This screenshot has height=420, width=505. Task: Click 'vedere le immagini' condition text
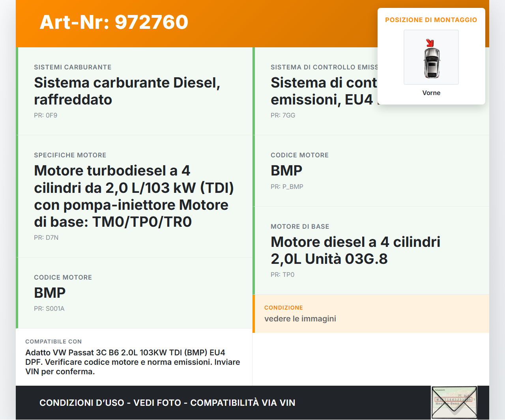tap(300, 319)
